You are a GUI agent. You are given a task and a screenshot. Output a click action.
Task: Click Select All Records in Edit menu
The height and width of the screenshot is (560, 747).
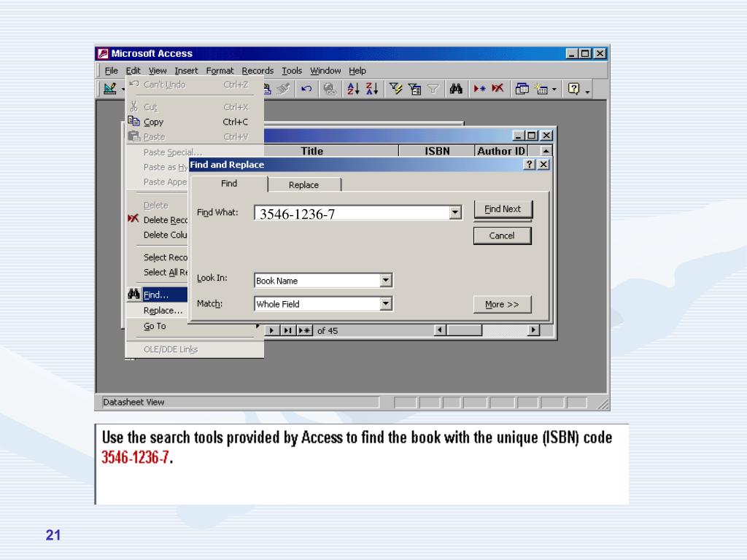pos(166,273)
